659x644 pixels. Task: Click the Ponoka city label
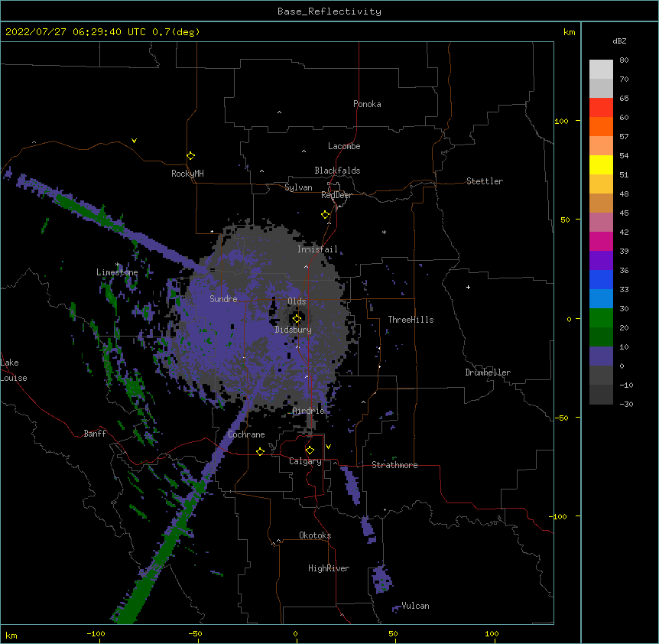(x=367, y=104)
